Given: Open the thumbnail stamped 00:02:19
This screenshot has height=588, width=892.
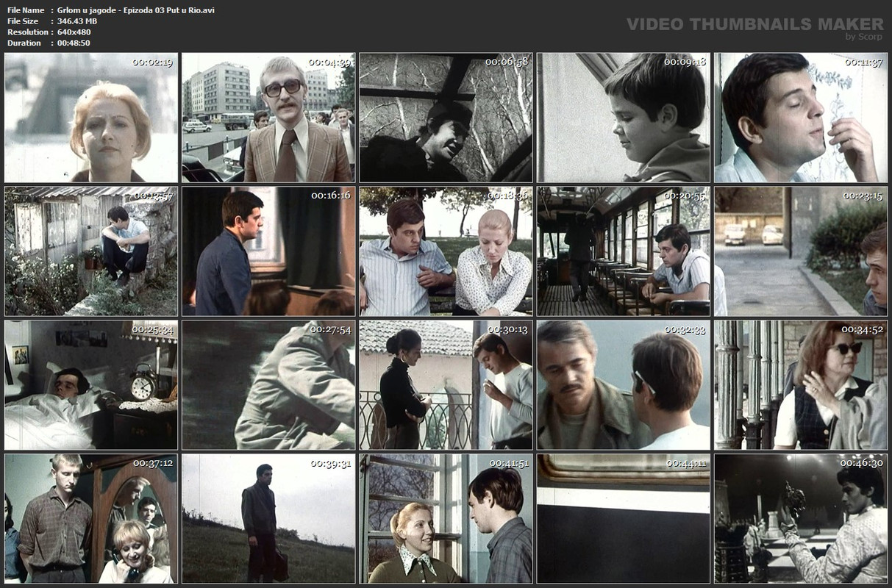Looking at the screenshot, I should point(91,118).
